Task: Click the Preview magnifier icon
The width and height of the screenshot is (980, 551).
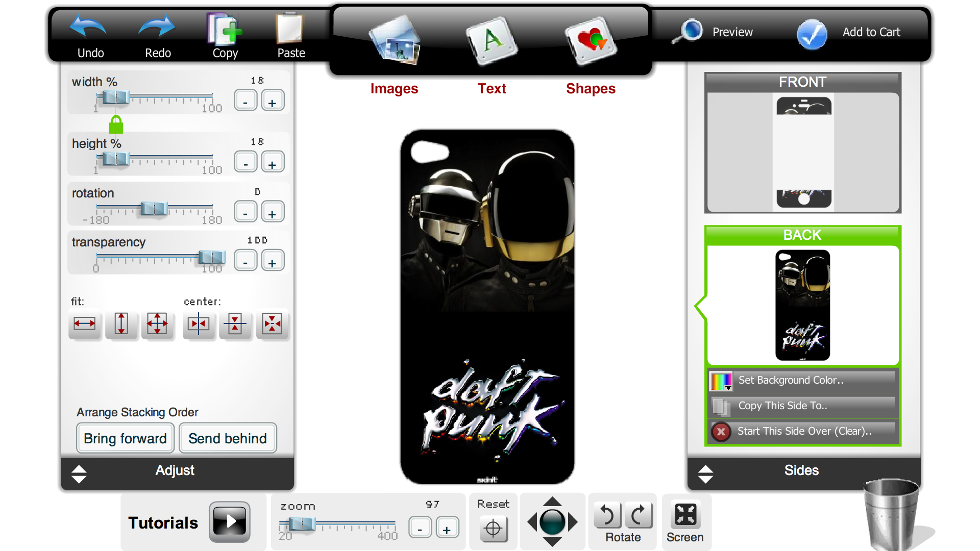Action: coord(687,31)
